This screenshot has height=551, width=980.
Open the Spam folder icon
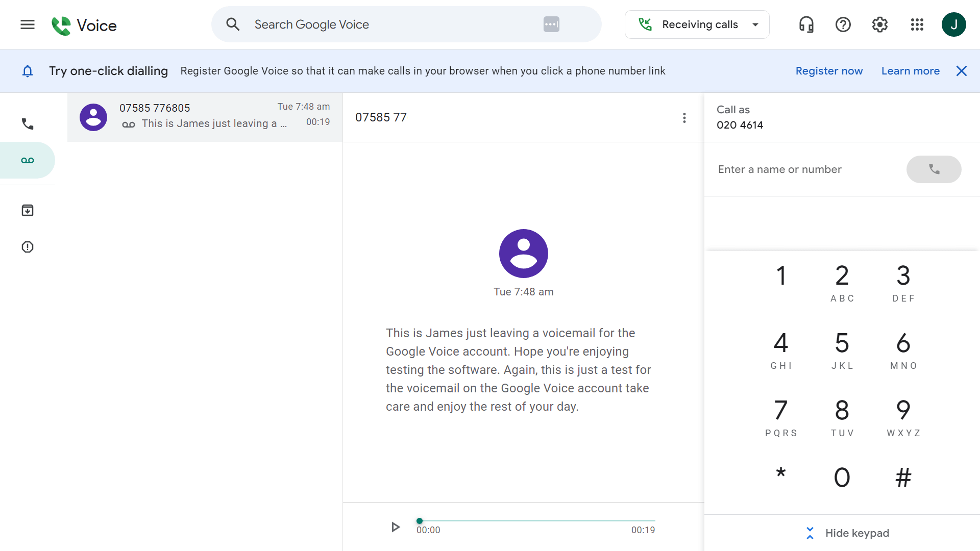coord(27,247)
